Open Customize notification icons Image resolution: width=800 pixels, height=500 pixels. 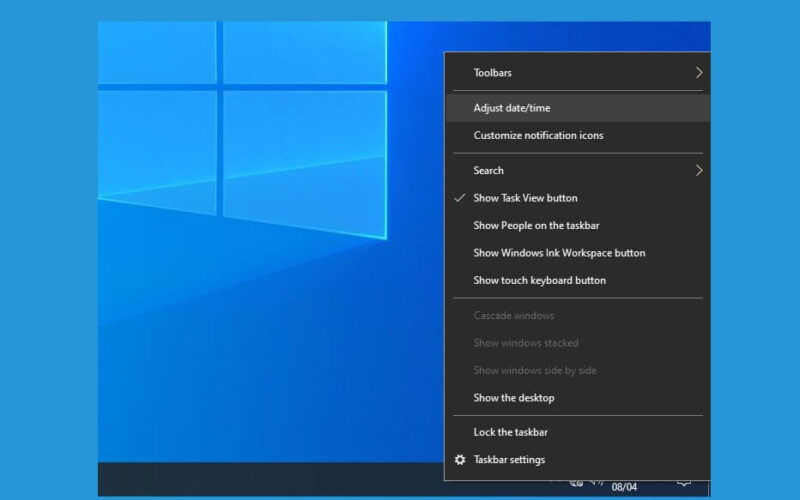[578, 136]
